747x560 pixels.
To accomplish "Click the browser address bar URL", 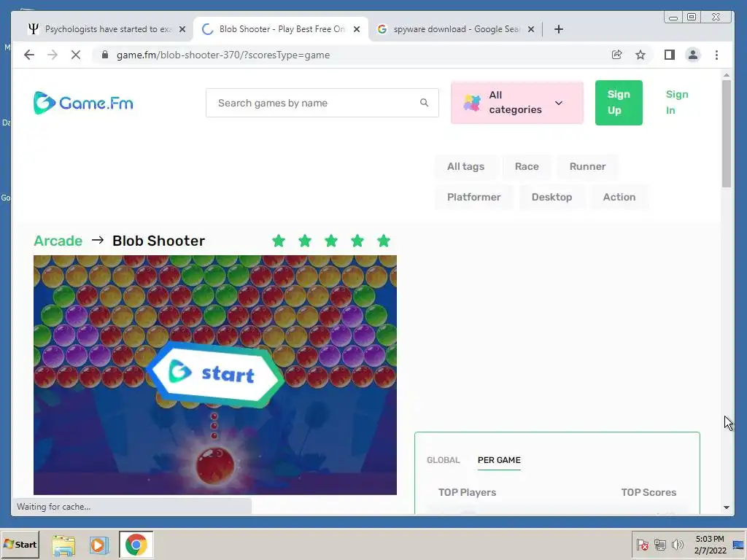I will coord(223,55).
